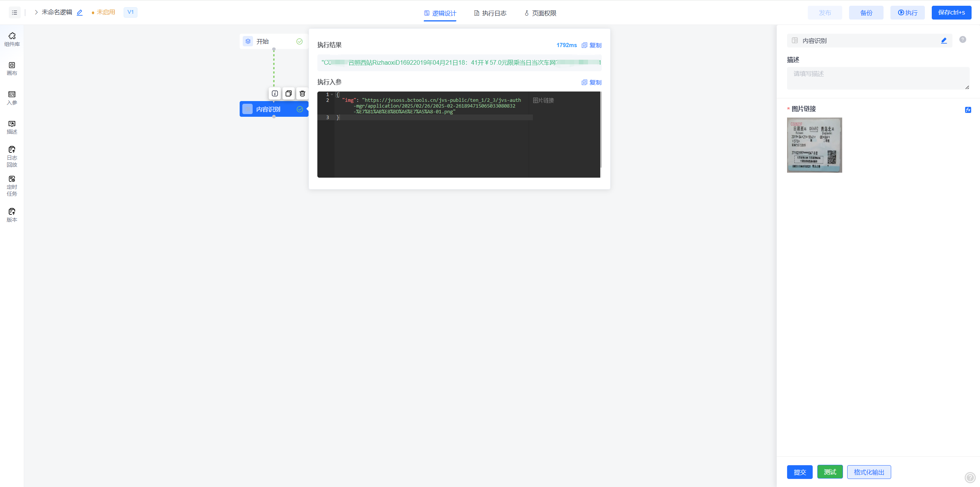Edit the 内容识别 node name pencil

[944, 41]
